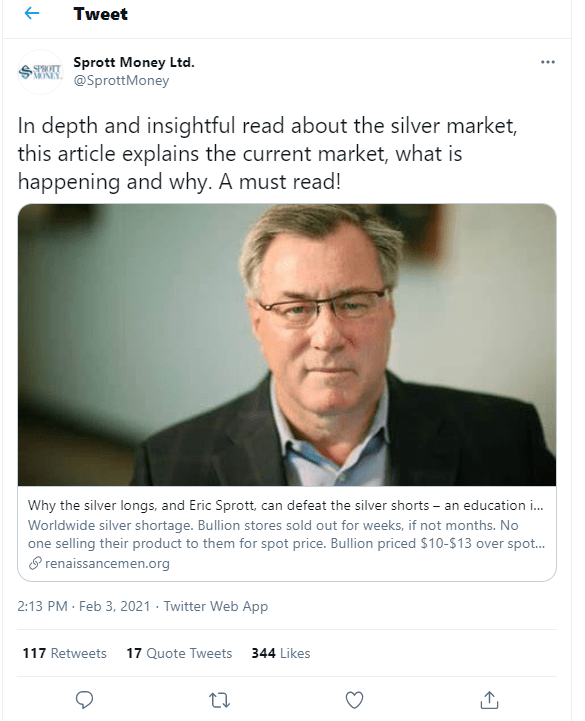Go back using the left arrow
Viewport: 585px width, 721px height.
(x=32, y=13)
